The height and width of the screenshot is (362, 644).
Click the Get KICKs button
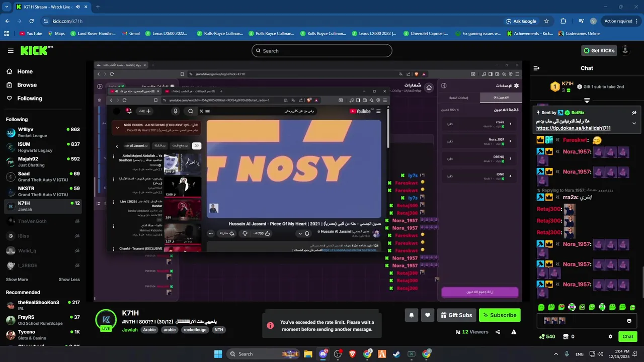[599, 51]
